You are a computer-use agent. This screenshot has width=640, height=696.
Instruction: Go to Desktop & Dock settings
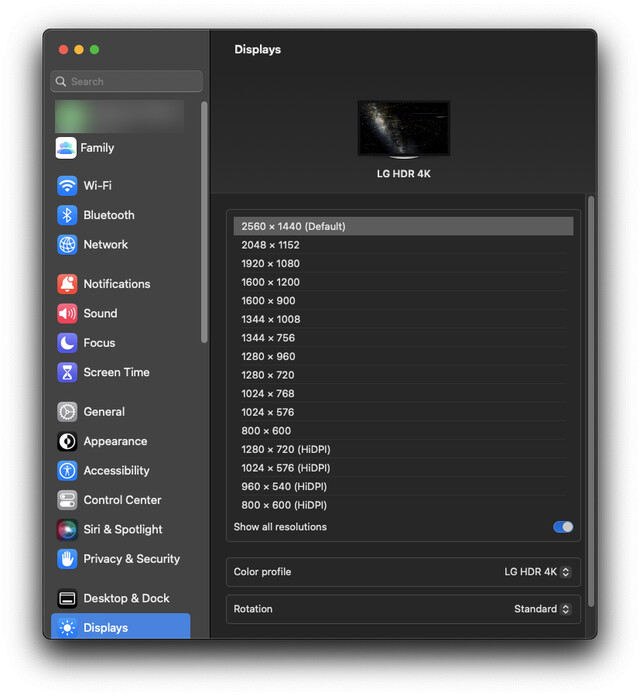pyautogui.click(x=126, y=599)
